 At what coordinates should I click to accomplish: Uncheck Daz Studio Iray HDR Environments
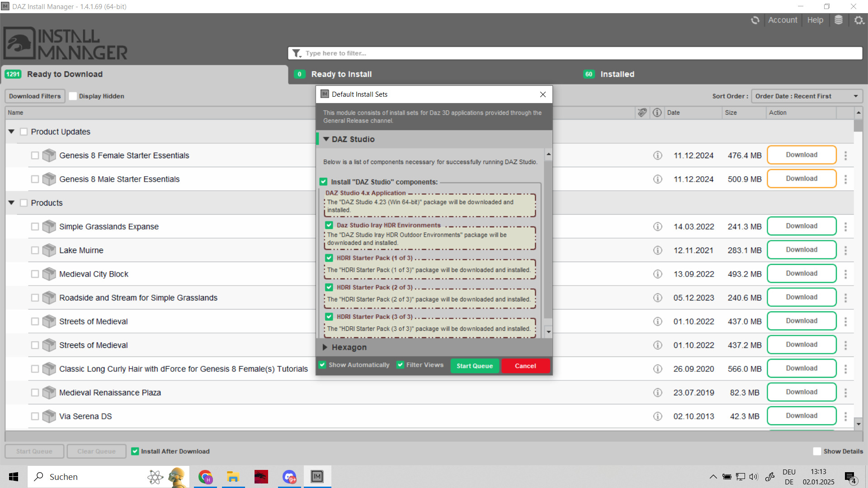pos(329,225)
